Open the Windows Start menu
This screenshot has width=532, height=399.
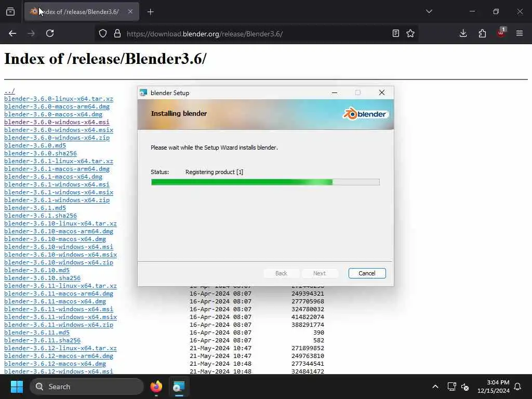tap(17, 387)
